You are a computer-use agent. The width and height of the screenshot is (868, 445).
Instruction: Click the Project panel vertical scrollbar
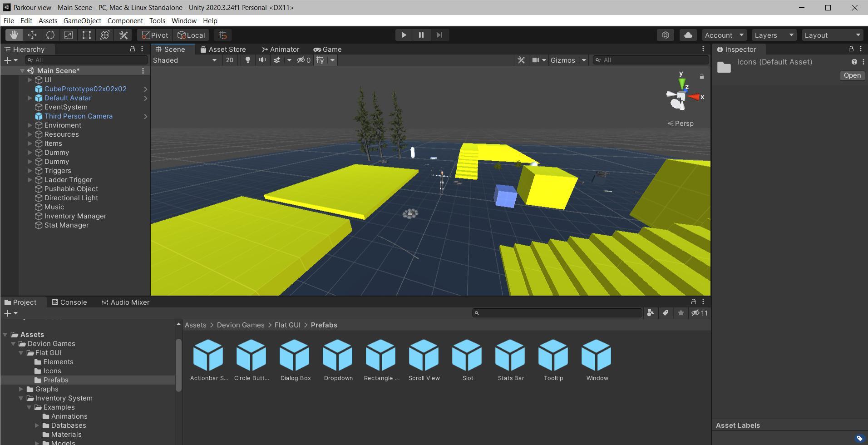click(x=178, y=365)
